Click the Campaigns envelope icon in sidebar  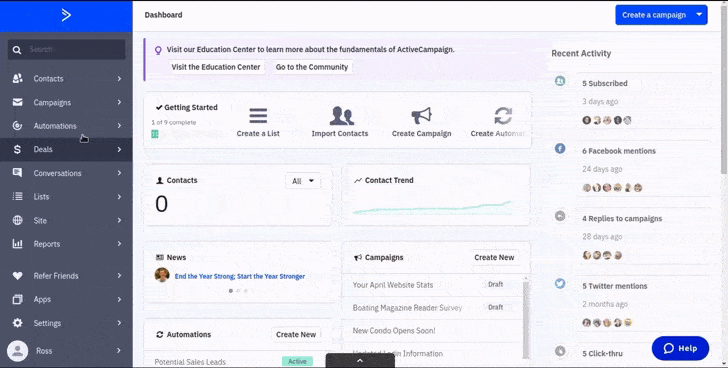[18, 102]
